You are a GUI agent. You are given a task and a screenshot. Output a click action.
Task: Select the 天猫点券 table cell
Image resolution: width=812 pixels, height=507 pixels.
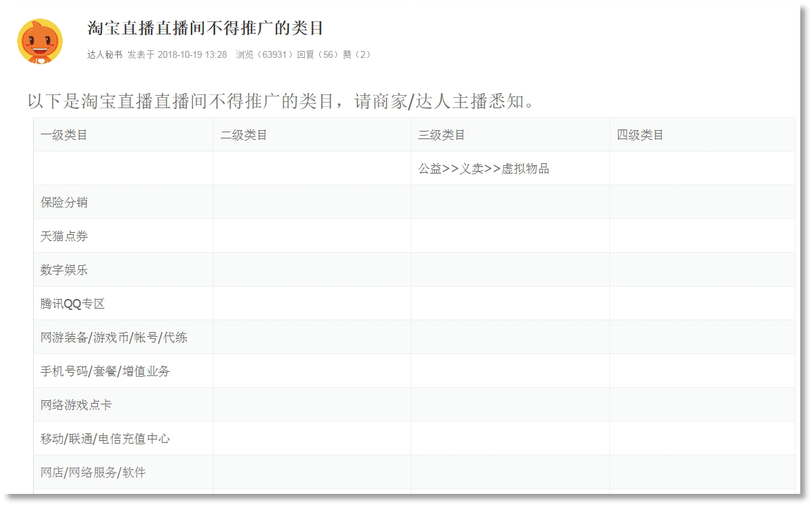pyautogui.click(x=64, y=236)
